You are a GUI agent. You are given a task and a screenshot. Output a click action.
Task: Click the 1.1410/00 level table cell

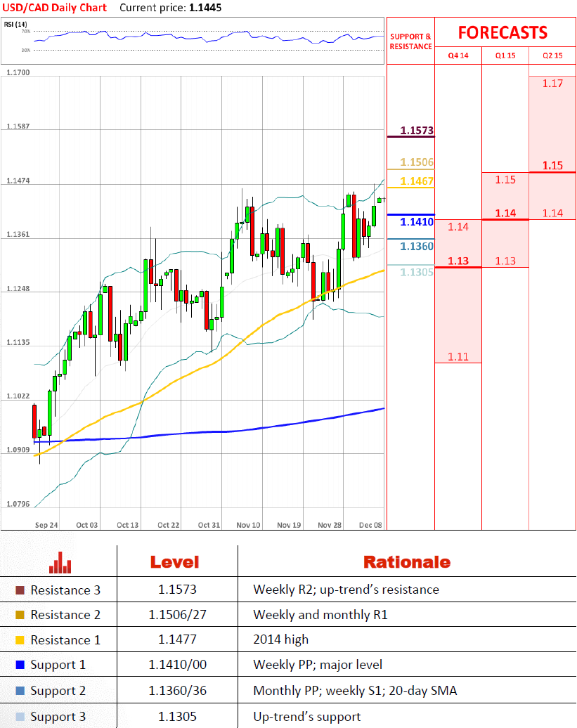pos(177,664)
